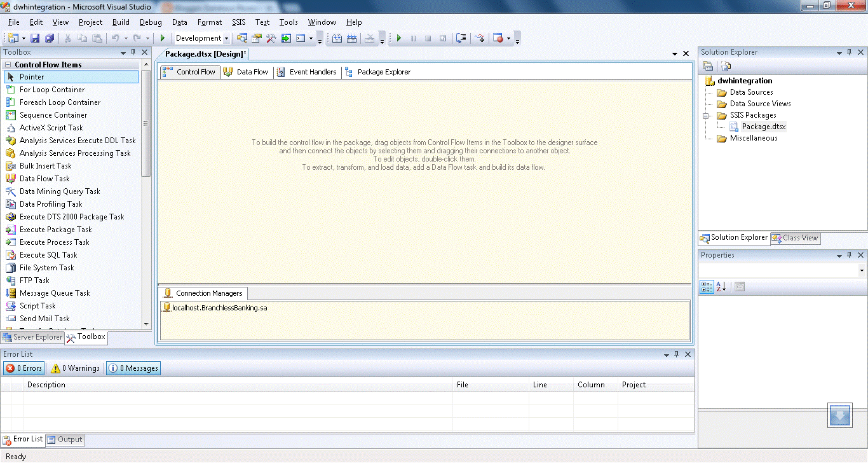Toggle auto-hide pin on the Error List
Image resolution: width=868 pixels, height=463 pixels.
tap(676, 354)
